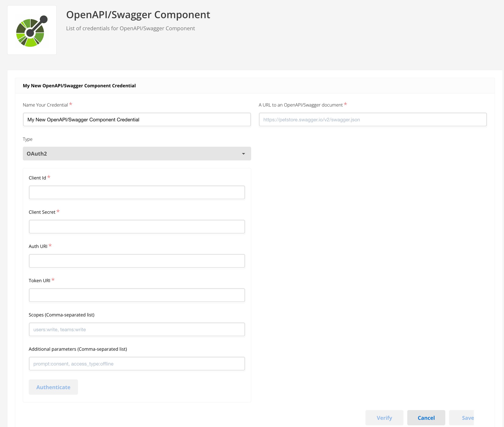
Task: Select the Additional parameters input
Action: click(137, 364)
